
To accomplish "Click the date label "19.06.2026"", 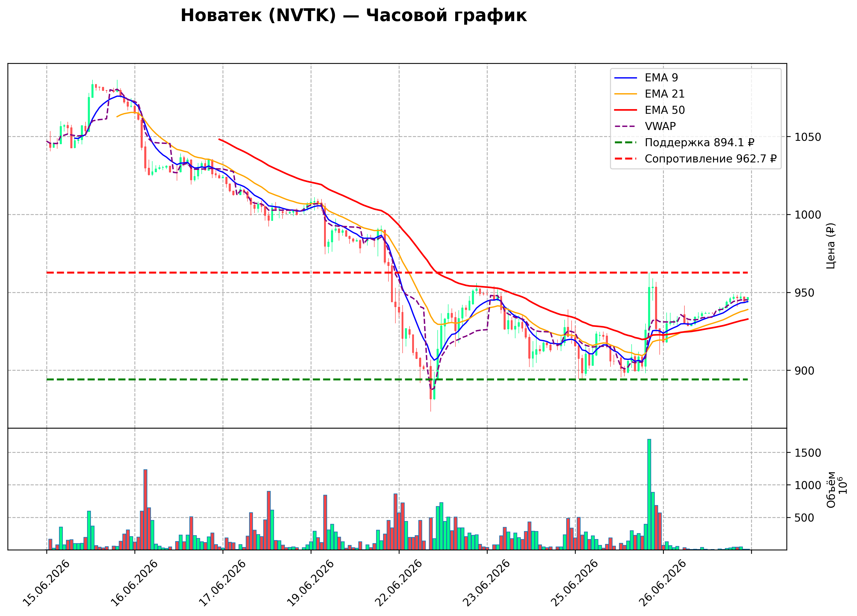I will pyautogui.click(x=311, y=583).
